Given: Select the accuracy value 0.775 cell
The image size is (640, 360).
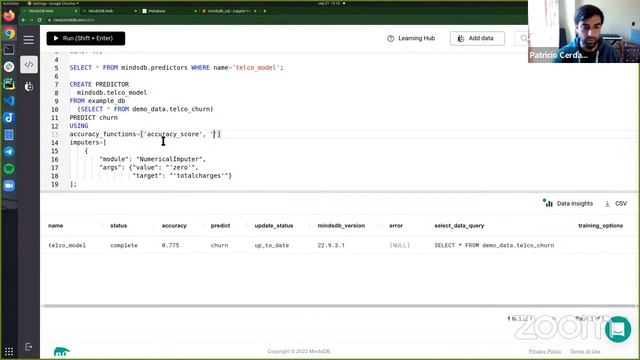Looking at the screenshot, I should pos(170,245).
